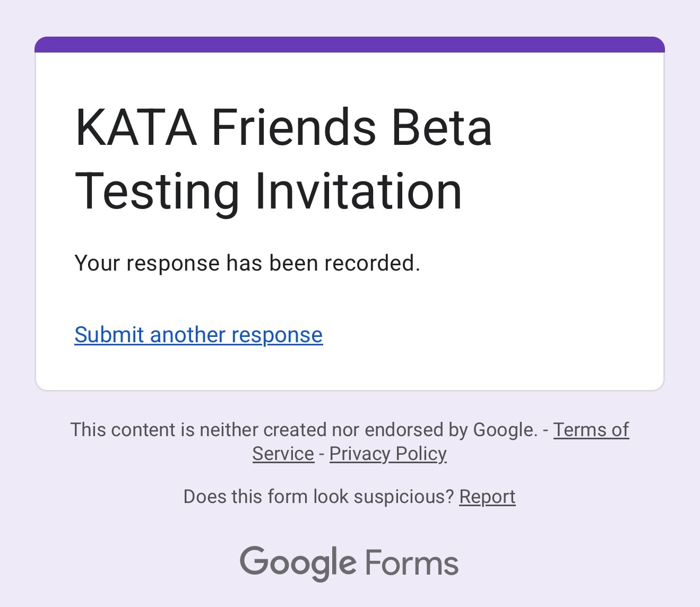
Task: Click Submit another response to restart the form
Action: [x=198, y=335]
